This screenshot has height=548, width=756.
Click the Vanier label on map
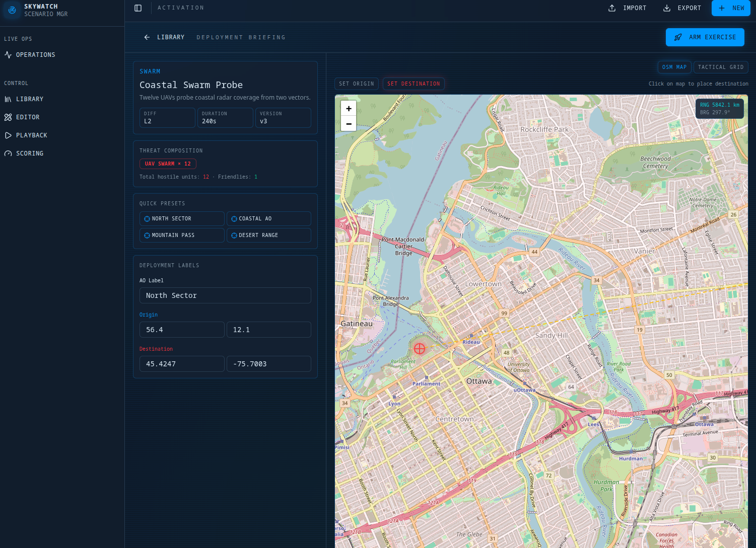coord(644,251)
